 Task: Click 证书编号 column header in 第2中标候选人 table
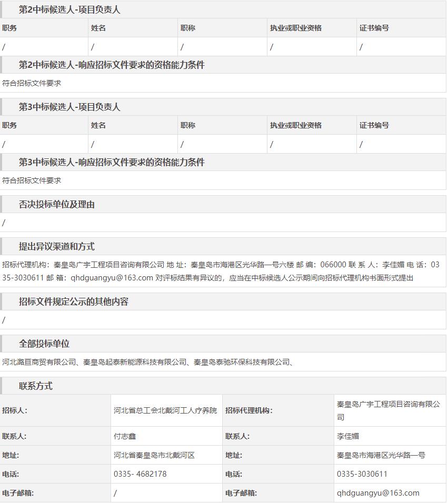374,28
